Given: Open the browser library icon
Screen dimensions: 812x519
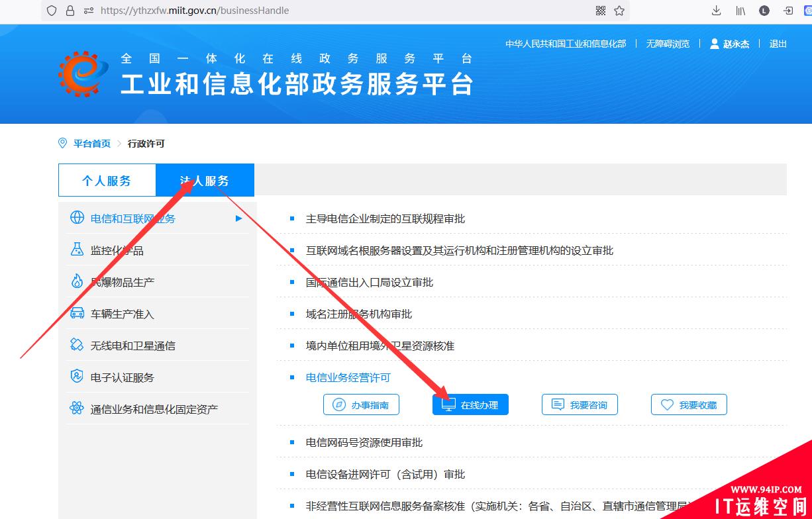Looking at the screenshot, I should (740, 11).
